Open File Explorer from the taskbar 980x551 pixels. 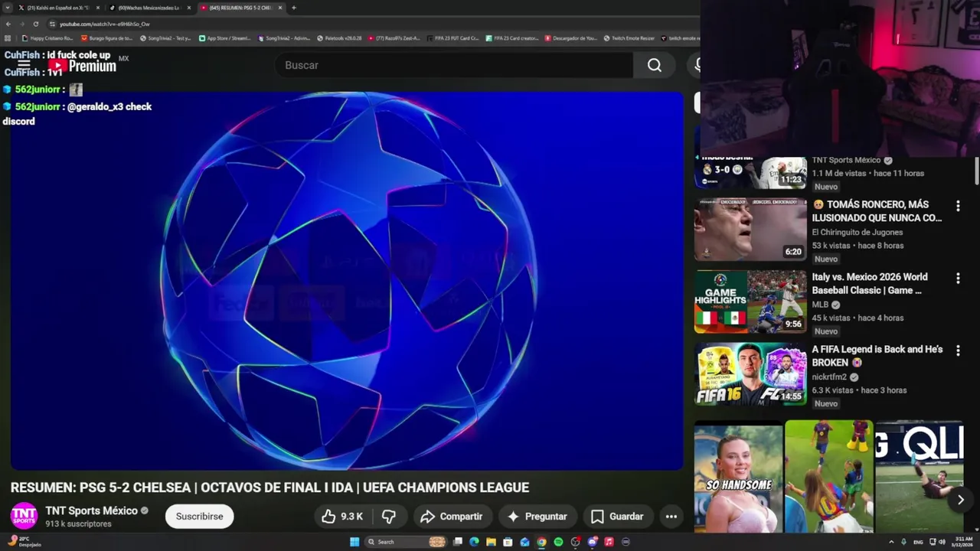[491, 542]
